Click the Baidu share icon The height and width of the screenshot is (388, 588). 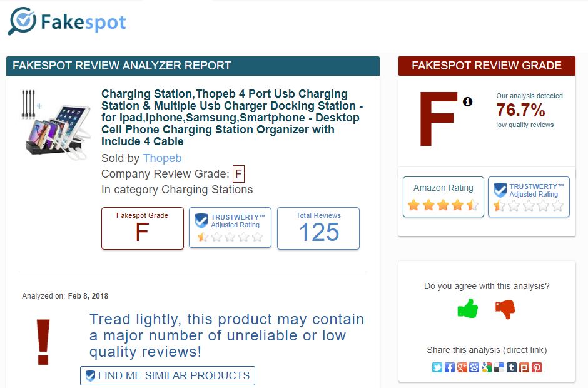[474, 367]
